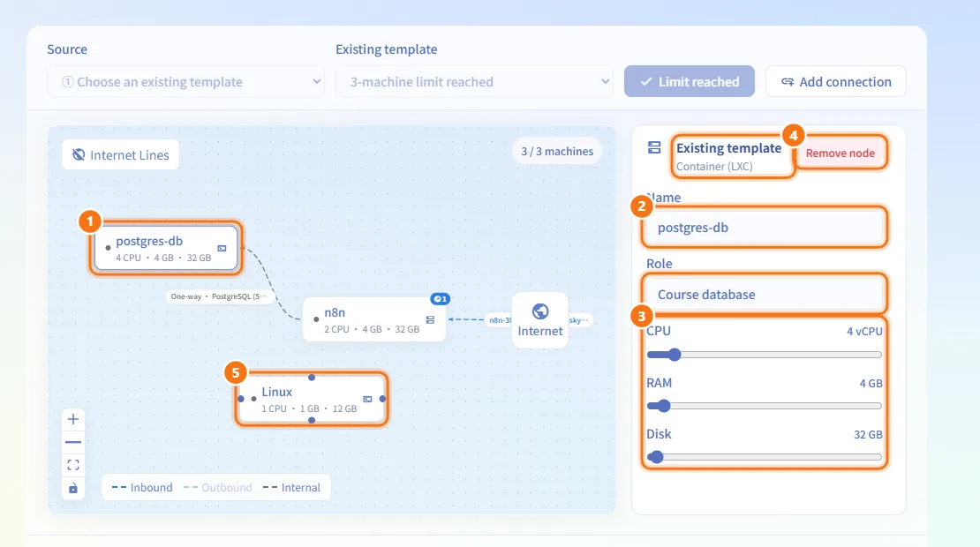
Task: Click the server icon on n8n node
Action: coord(430,319)
